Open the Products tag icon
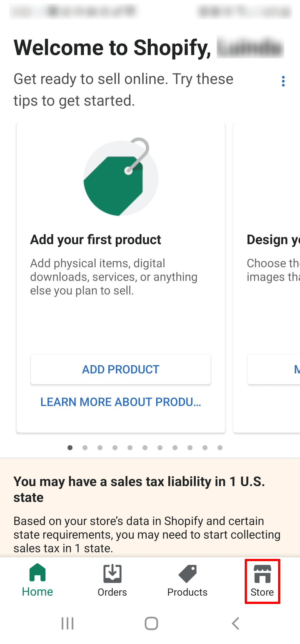 pyautogui.click(x=187, y=574)
